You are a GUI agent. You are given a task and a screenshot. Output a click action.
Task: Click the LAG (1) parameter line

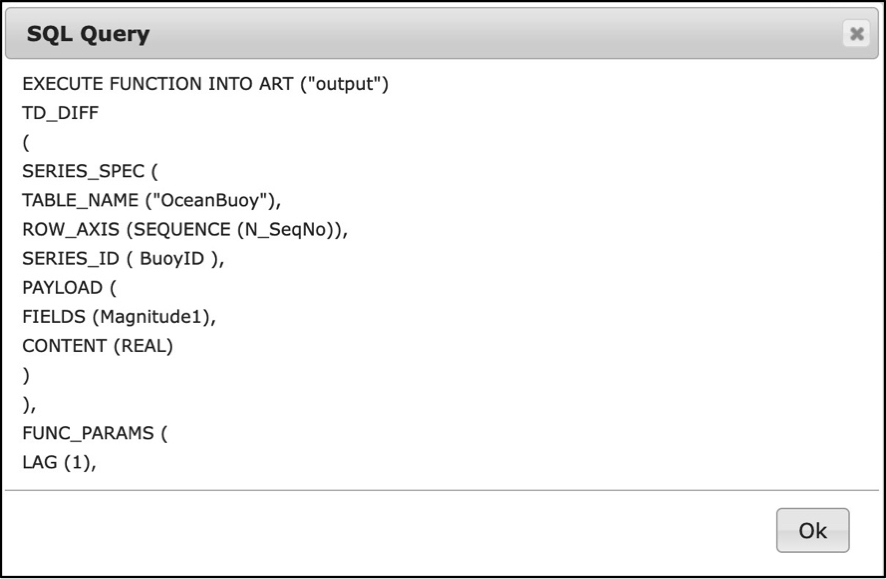[x=59, y=462]
